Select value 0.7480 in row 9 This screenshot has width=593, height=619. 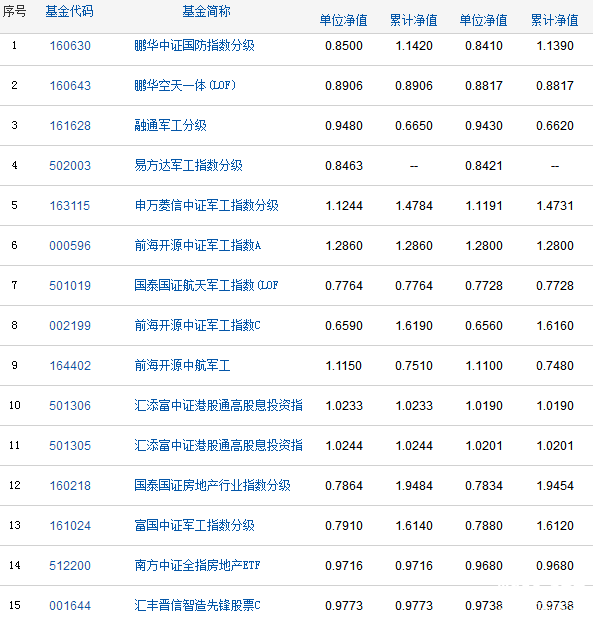tap(555, 366)
